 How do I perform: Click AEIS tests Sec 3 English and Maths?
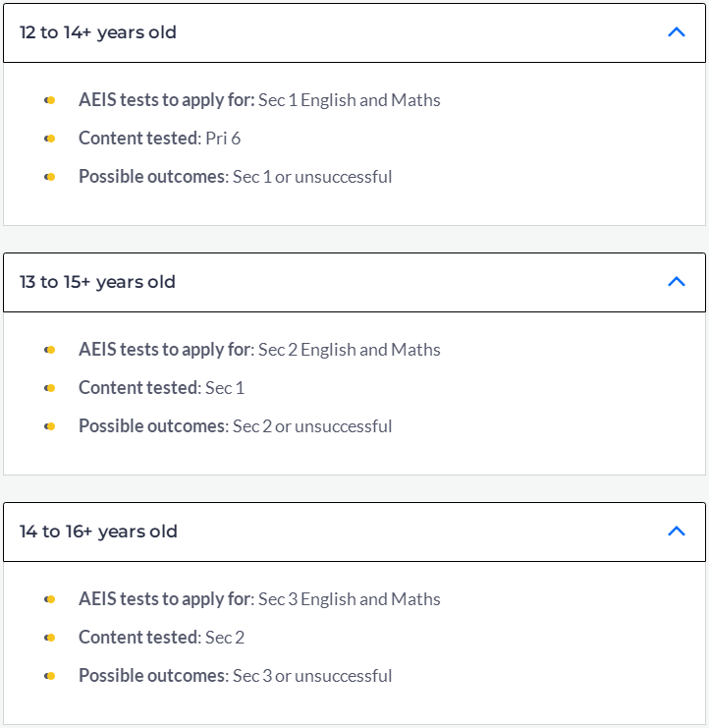click(259, 599)
